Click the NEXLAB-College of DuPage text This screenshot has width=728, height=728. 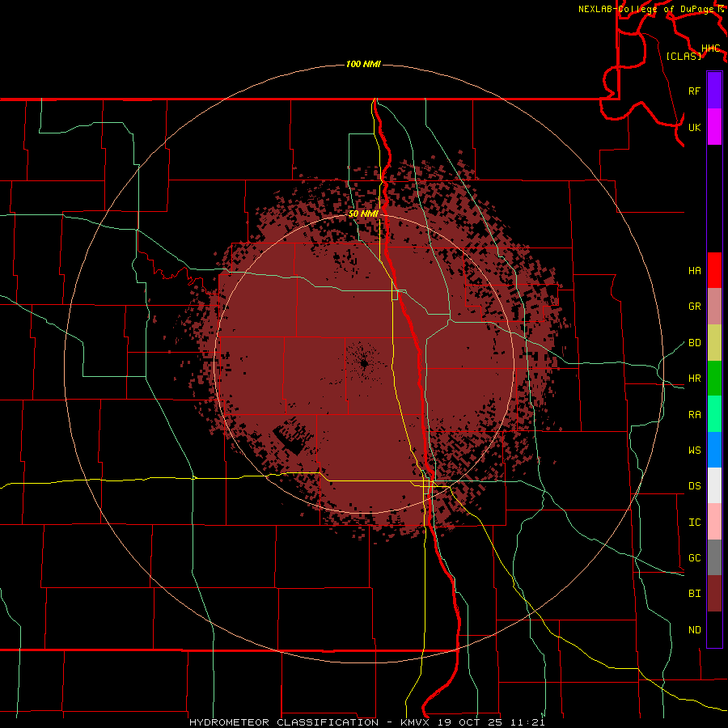tap(645, 9)
